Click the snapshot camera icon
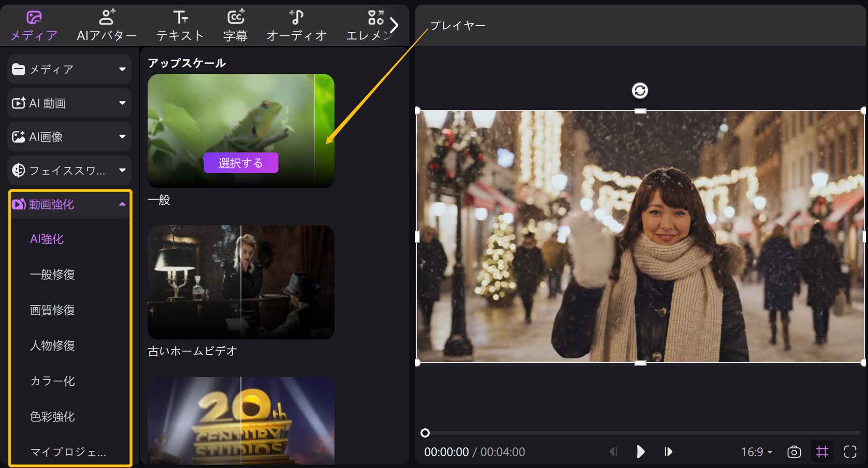This screenshot has width=868, height=468. point(794,452)
